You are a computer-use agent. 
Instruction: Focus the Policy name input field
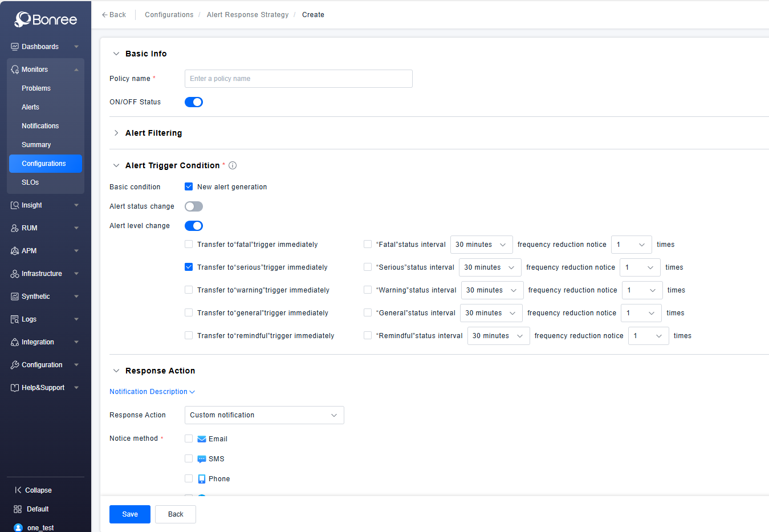click(x=298, y=79)
